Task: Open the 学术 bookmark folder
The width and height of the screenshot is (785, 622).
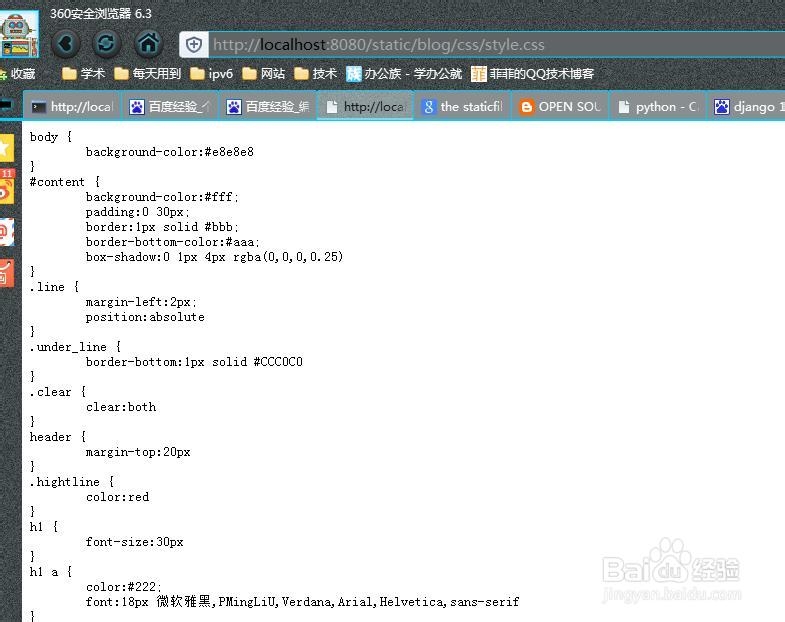Action: point(83,74)
